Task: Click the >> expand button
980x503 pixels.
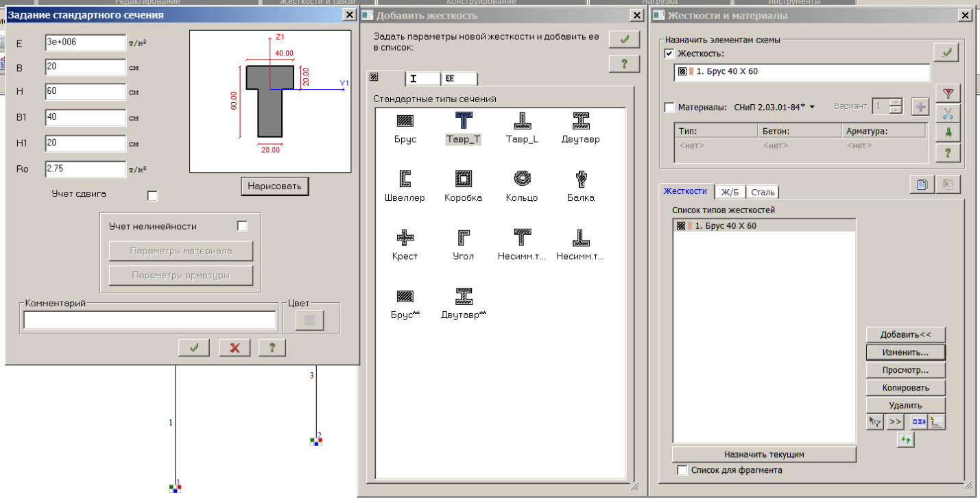Action: pyautogui.click(x=896, y=422)
